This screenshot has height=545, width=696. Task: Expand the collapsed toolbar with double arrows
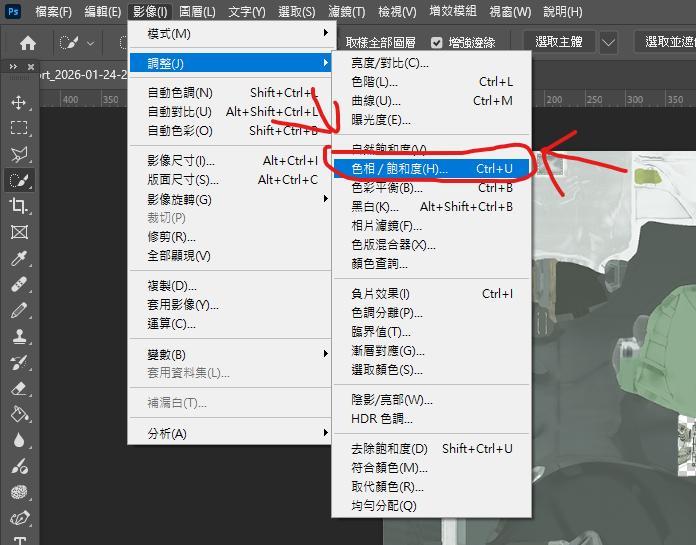(x=13, y=67)
